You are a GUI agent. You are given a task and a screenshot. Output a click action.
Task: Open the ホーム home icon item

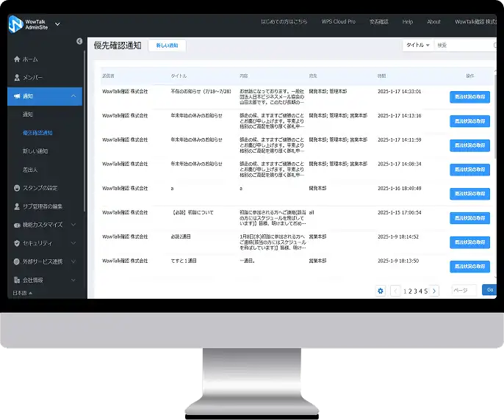[x=17, y=59]
